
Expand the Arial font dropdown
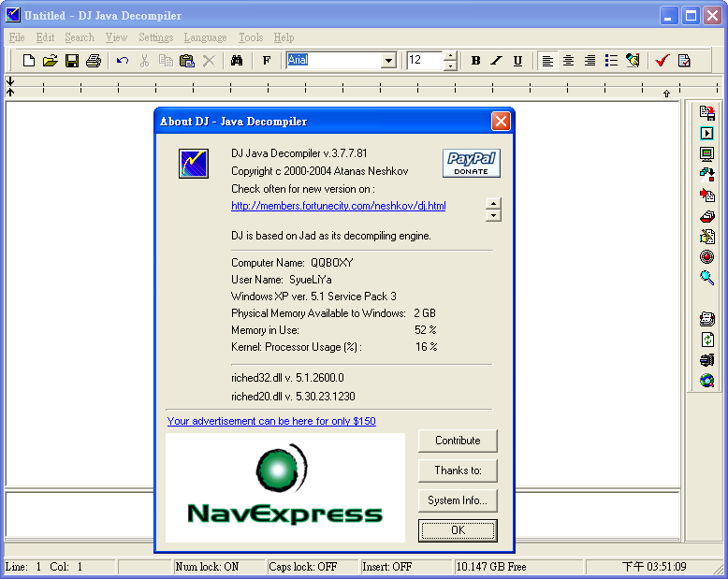click(x=388, y=60)
